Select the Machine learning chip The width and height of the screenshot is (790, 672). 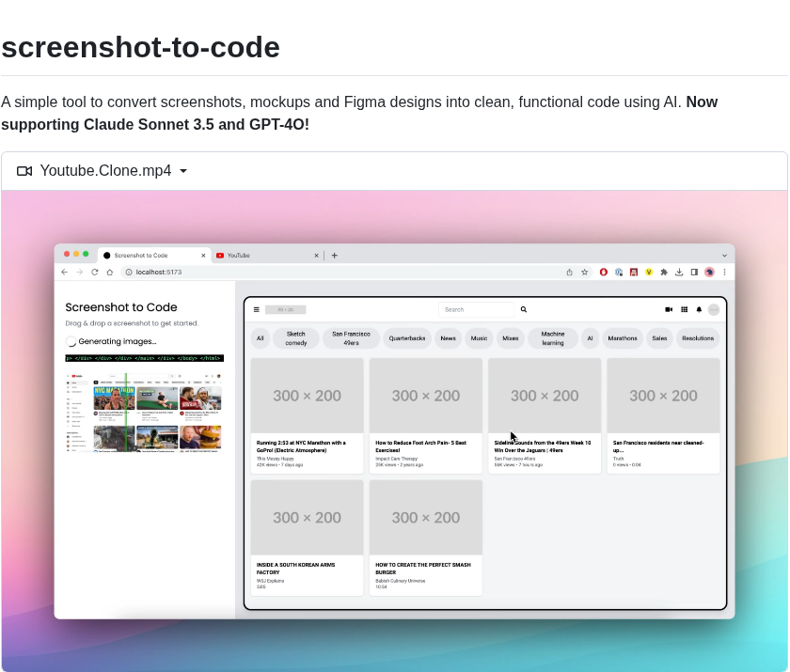coord(553,338)
